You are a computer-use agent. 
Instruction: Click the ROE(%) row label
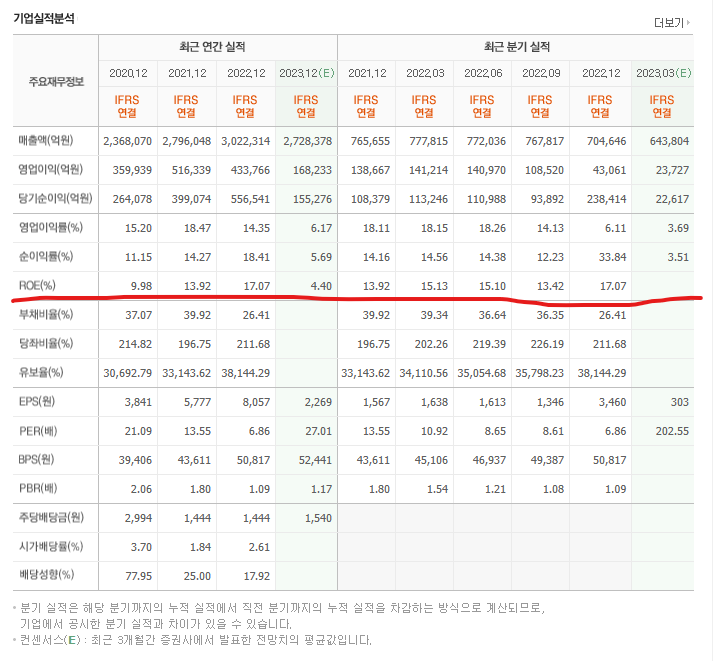[37, 285]
